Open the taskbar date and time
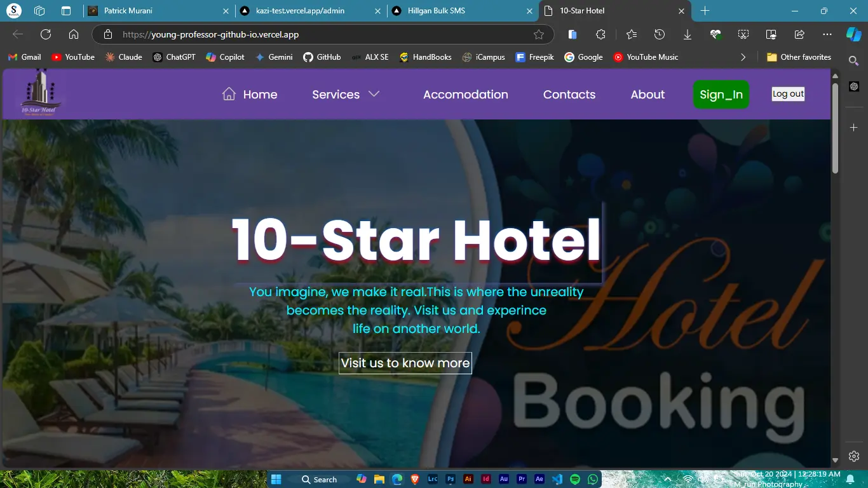 (x=788, y=475)
